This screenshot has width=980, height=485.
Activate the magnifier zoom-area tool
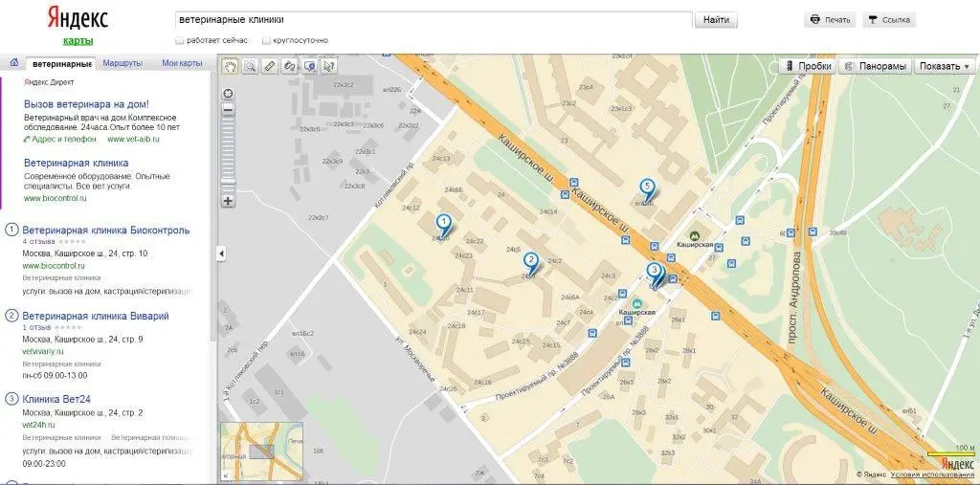point(250,66)
